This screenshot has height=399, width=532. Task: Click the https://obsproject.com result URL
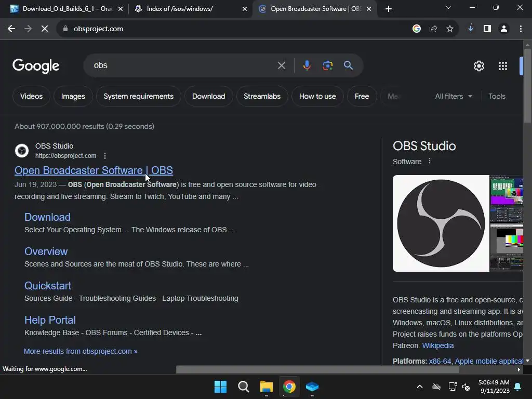tap(66, 156)
